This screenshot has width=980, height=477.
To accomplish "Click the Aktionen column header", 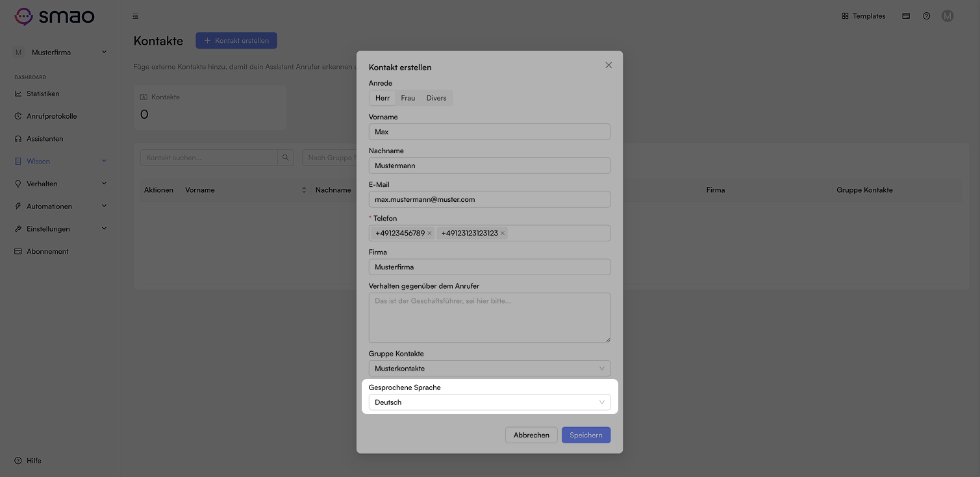I will [x=158, y=190].
